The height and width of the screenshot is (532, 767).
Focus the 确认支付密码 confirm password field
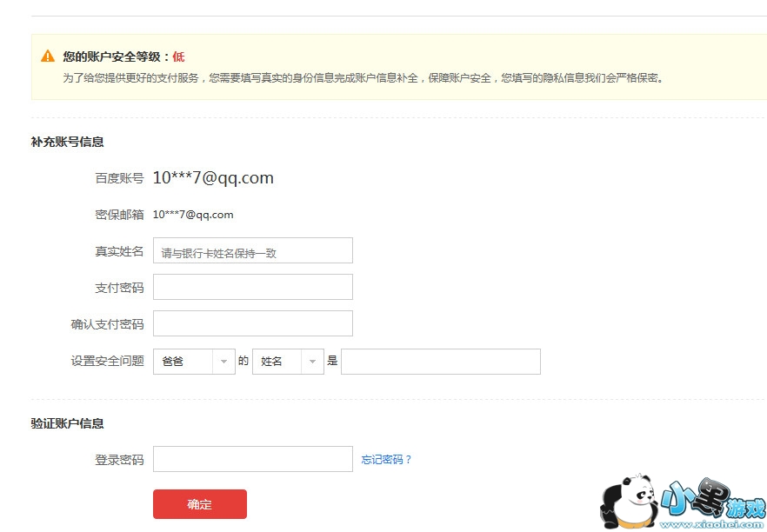[x=253, y=323]
